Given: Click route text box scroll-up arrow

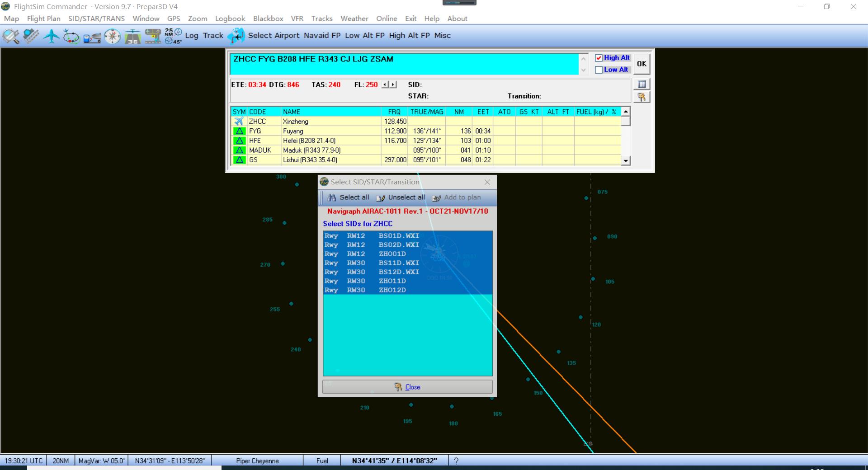Looking at the screenshot, I should (584, 59).
